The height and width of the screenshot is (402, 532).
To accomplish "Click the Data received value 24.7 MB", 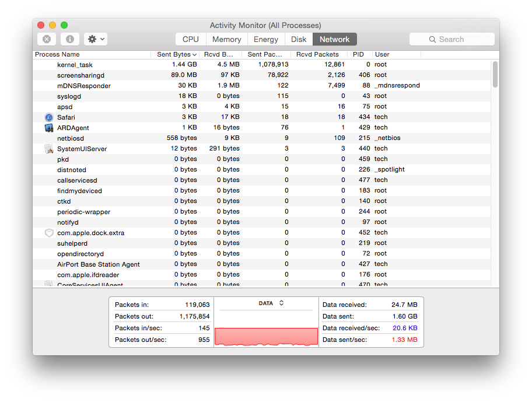I will point(404,305).
